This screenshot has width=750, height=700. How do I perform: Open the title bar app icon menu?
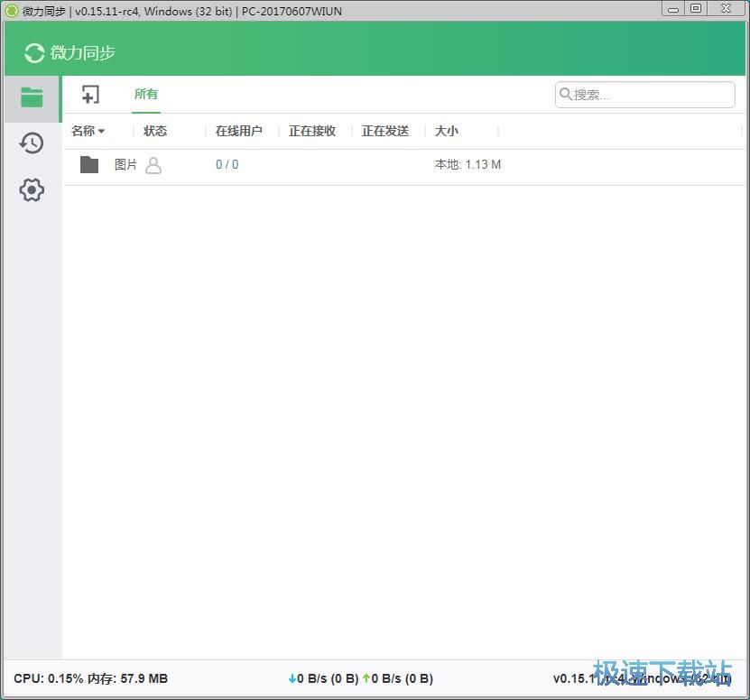[x=10, y=11]
